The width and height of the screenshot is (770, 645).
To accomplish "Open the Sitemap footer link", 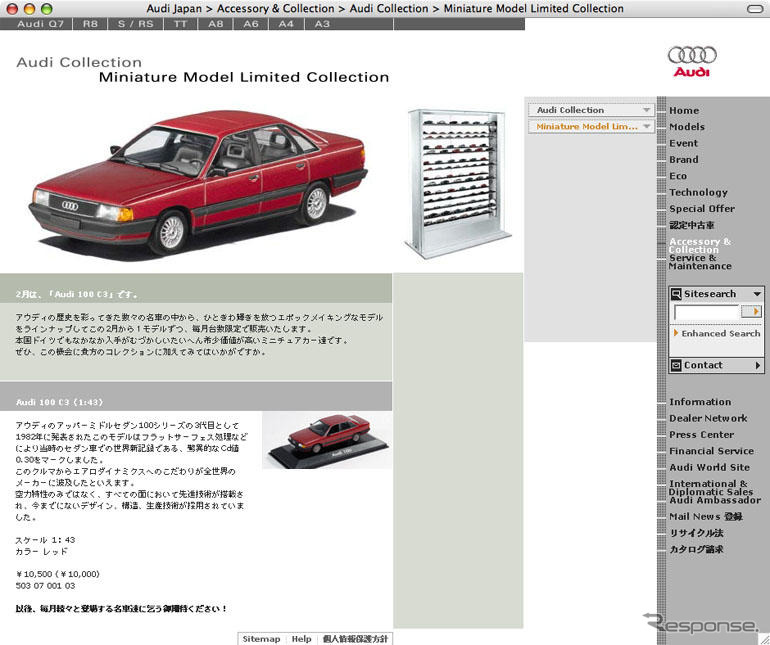I will 261,639.
